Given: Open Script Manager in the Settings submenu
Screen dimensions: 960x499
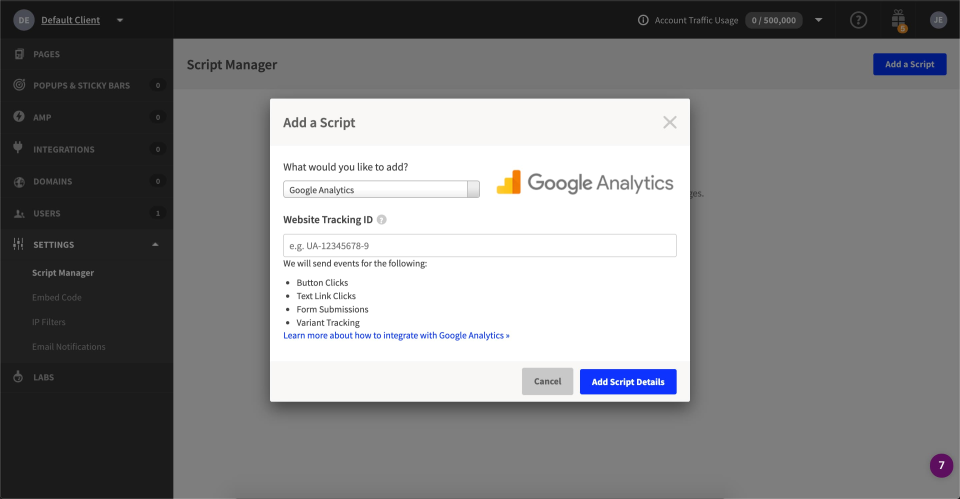Looking at the screenshot, I should 63,272.
